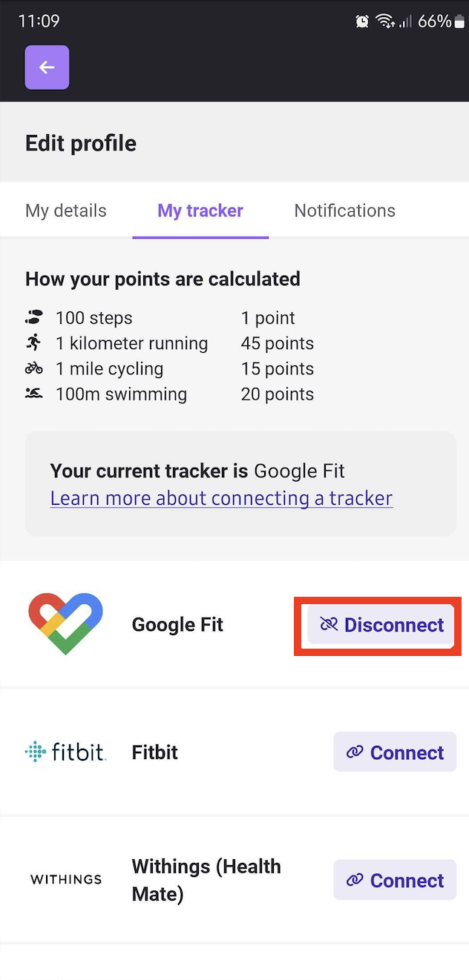Disconnect the Google Fit tracker
Screen dimensions: 469x980
(x=381, y=624)
